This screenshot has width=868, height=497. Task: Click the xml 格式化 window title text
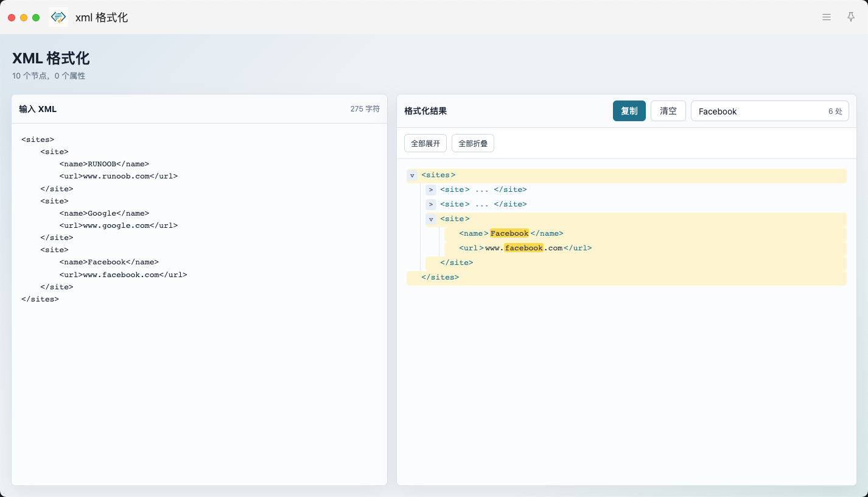(102, 18)
